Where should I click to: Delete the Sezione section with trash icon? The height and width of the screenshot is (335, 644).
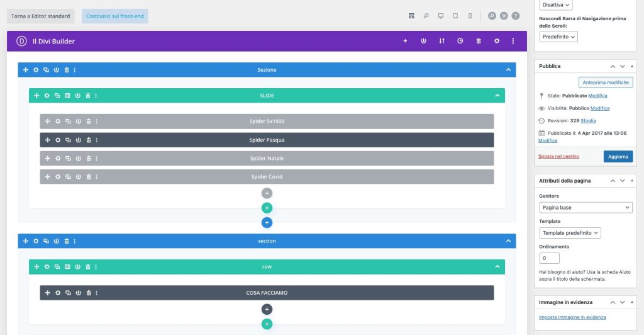pos(67,70)
